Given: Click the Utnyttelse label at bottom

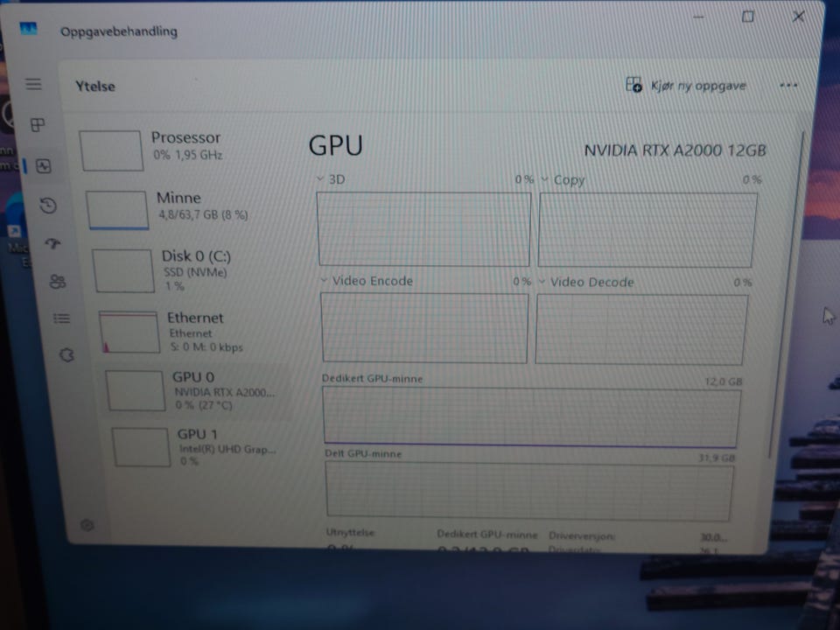Looking at the screenshot, I should pos(350,532).
